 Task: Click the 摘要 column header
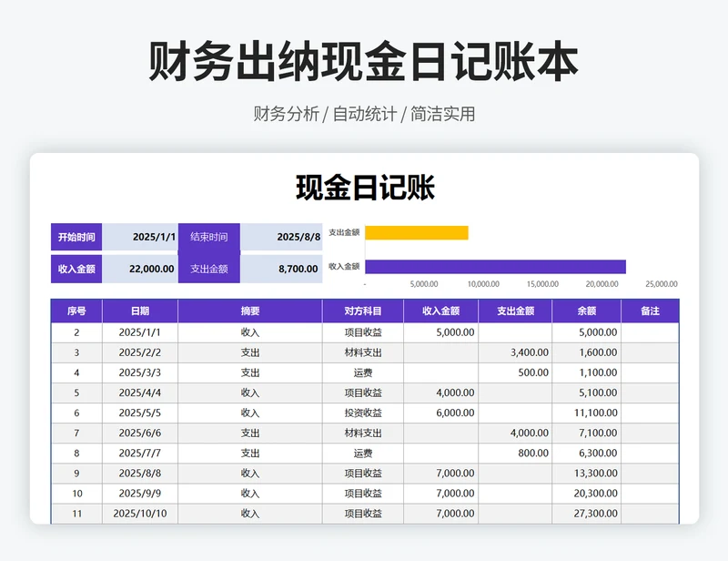250,311
